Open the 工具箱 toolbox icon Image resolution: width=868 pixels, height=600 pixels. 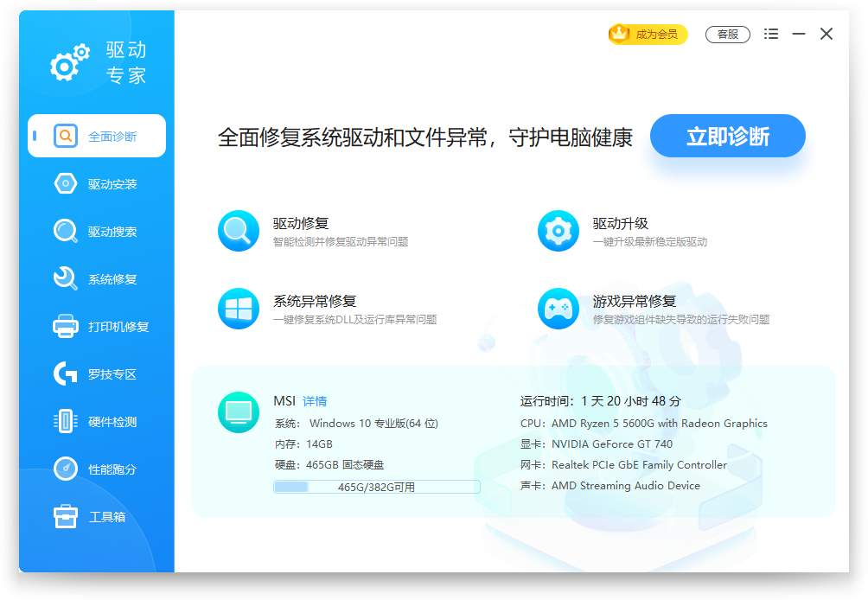click(x=66, y=516)
